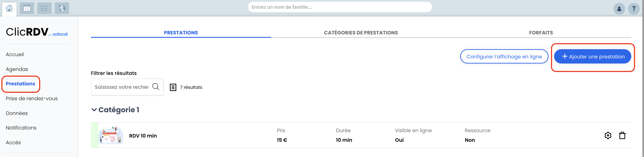Click Ajouter une prestation button
This screenshot has height=157, width=644.
point(592,57)
